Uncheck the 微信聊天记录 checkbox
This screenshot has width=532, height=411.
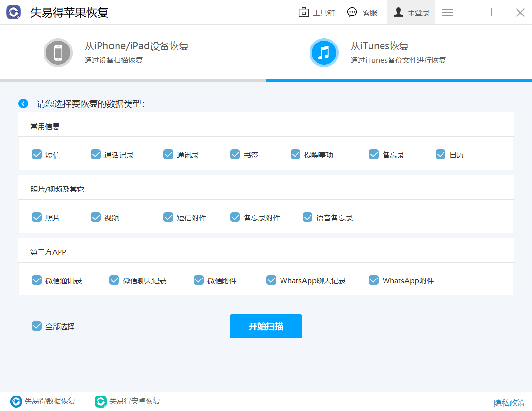point(114,280)
